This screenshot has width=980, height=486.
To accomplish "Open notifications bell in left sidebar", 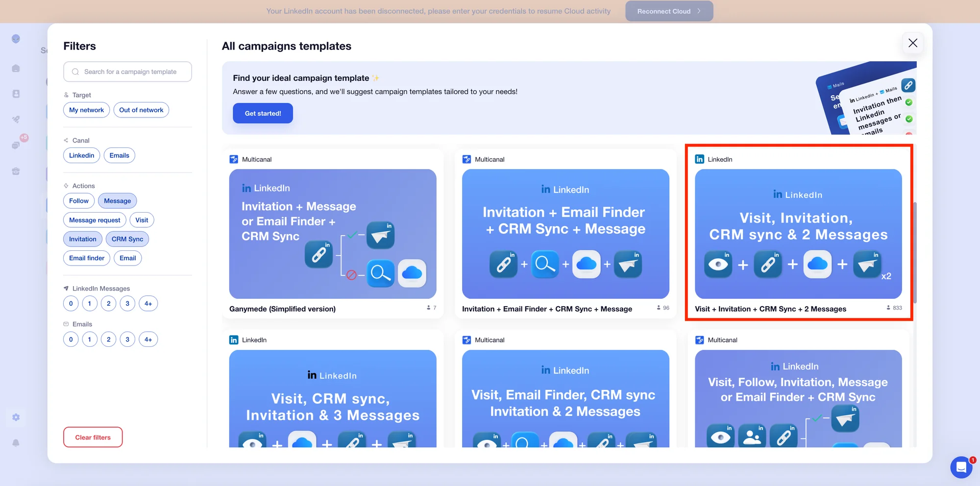I will click(16, 443).
